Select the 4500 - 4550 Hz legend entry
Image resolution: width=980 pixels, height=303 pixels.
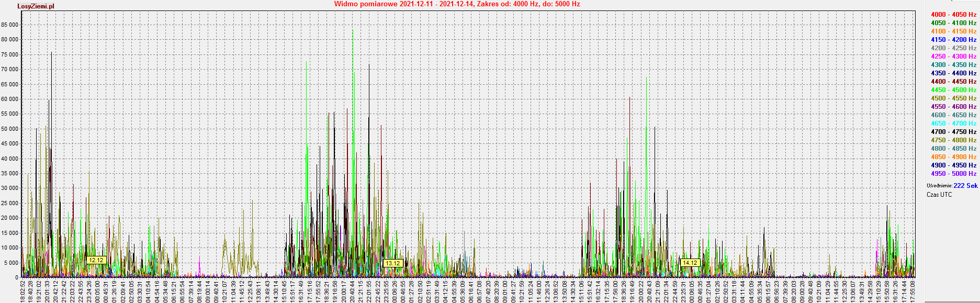point(953,98)
